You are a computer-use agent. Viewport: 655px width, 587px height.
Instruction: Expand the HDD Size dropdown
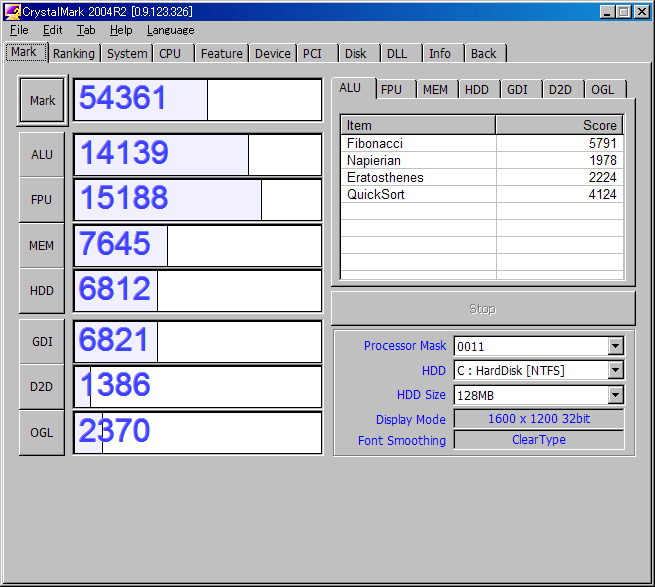click(616, 395)
